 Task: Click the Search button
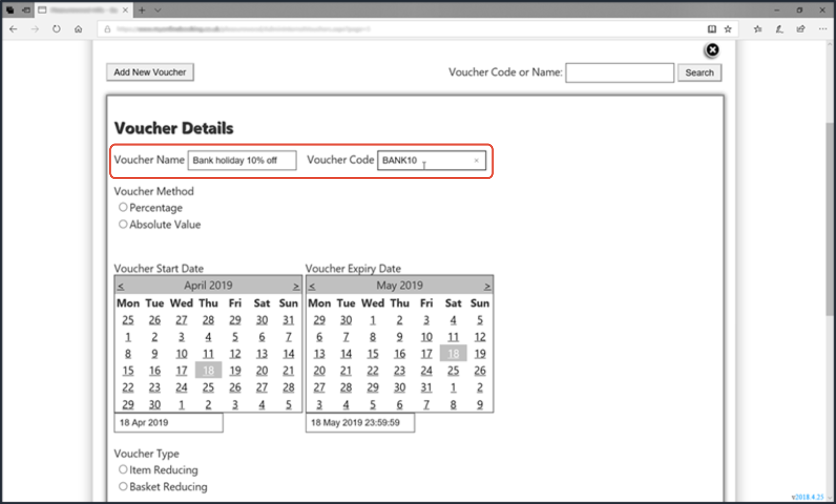(x=699, y=73)
